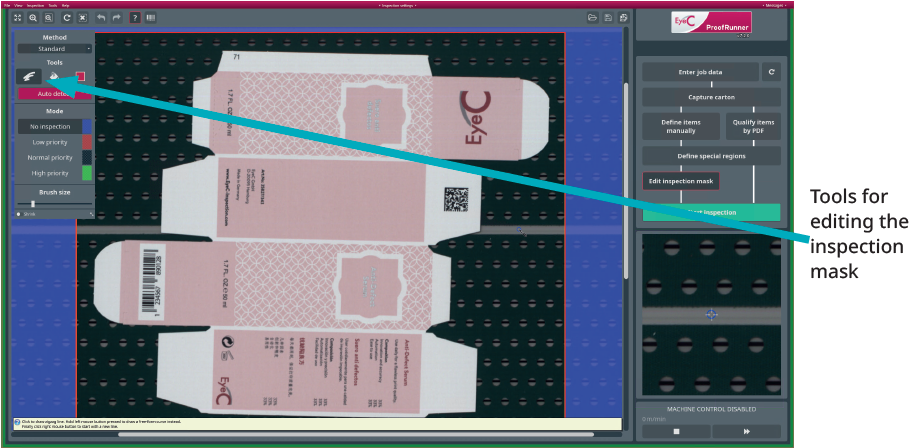Click the fit-to-screen toolbar icon
This screenshot has width=915, height=448.
(x=18, y=18)
